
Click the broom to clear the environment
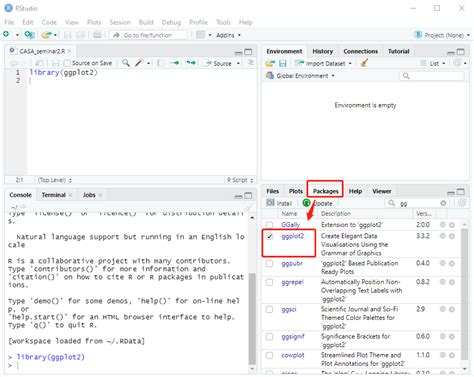point(364,63)
